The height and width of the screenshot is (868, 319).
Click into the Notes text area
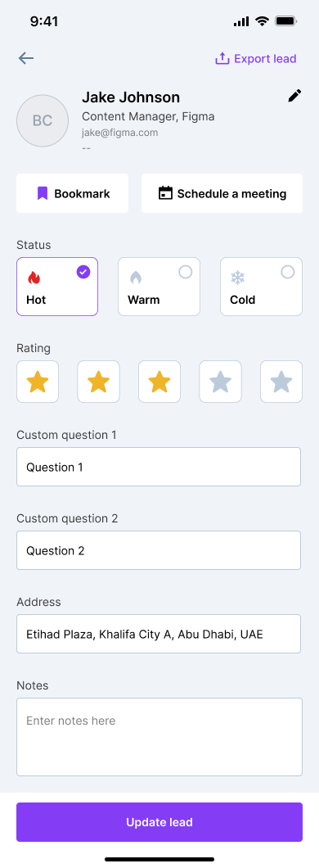pyautogui.click(x=159, y=737)
